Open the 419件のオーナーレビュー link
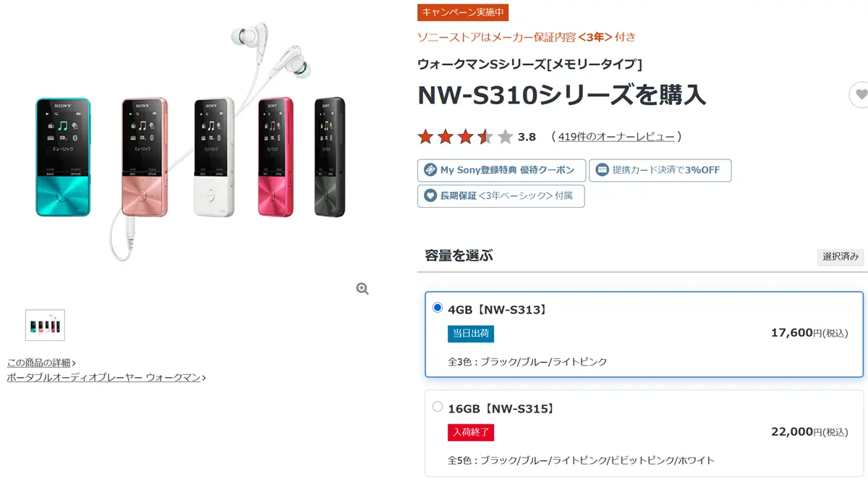The width and height of the screenshot is (868, 480). tap(616, 136)
